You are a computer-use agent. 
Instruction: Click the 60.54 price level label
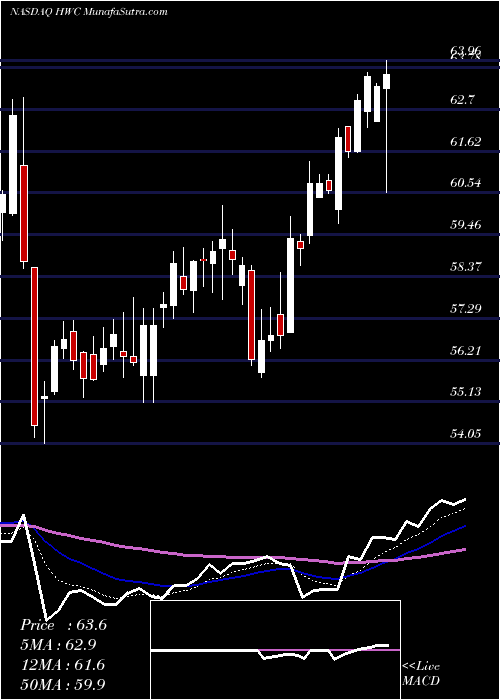tap(466, 183)
